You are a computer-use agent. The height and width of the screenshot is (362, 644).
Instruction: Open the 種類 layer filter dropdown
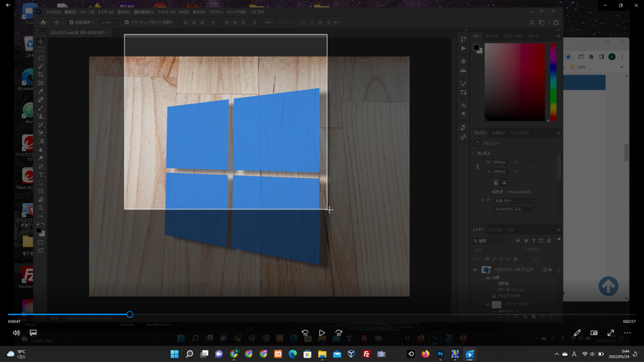point(491,241)
